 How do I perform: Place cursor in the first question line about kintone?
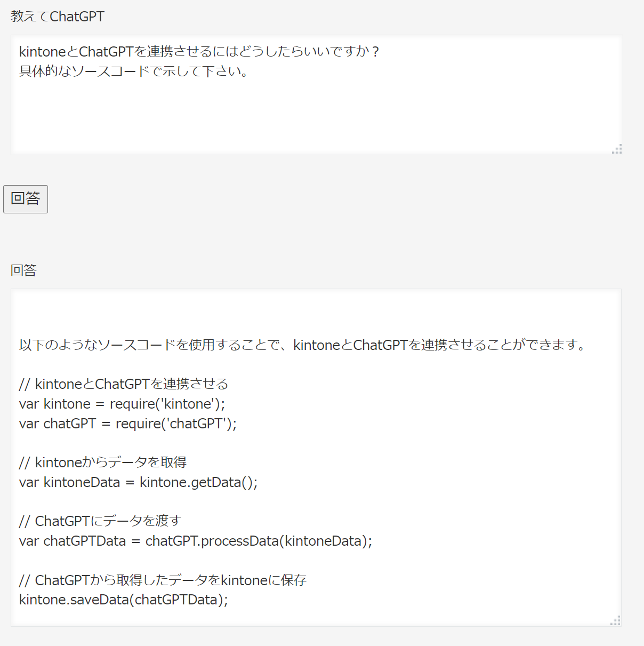198,52
